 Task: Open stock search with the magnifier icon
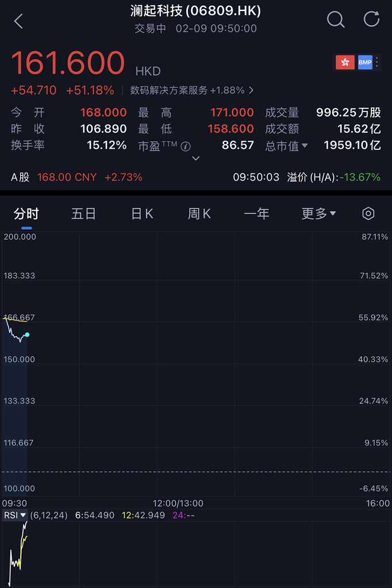click(x=336, y=19)
